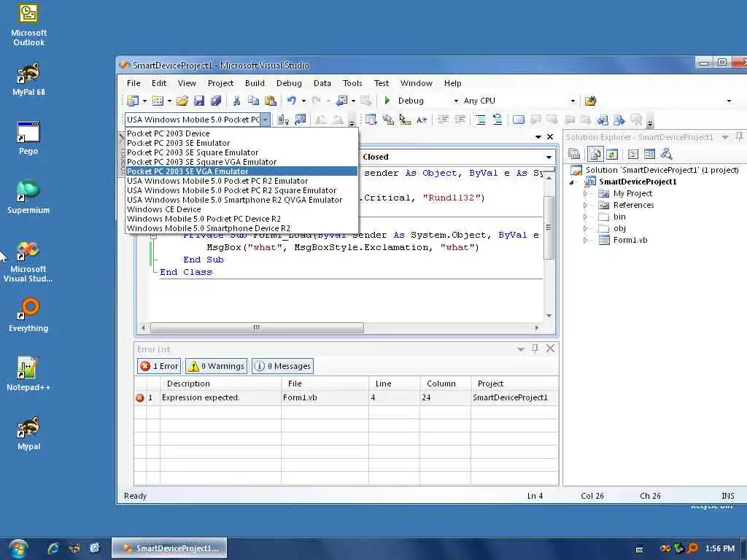Click Properties icon in Solution Explorer toolbar
747x560 pixels.
click(x=574, y=154)
